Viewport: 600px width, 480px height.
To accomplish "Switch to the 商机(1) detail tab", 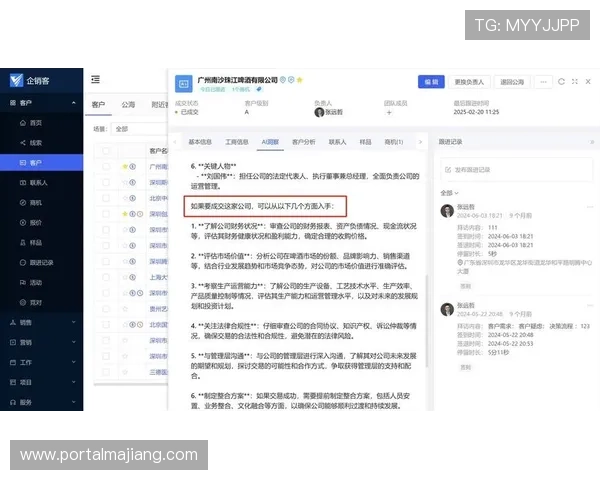I will [394, 142].
